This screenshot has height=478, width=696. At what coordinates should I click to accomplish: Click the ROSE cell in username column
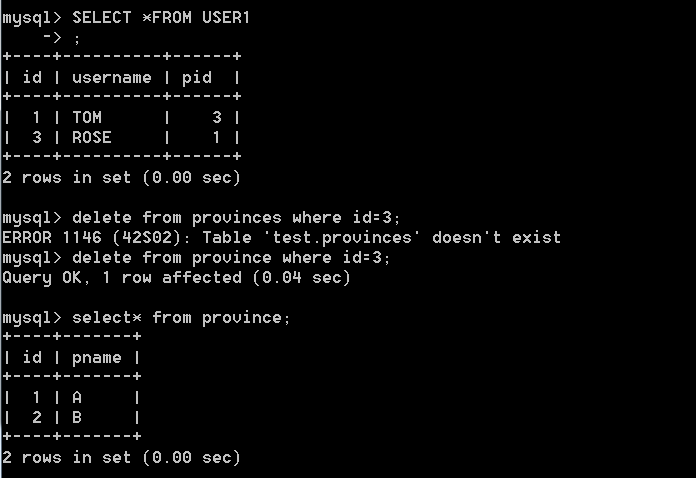[92, 137]
